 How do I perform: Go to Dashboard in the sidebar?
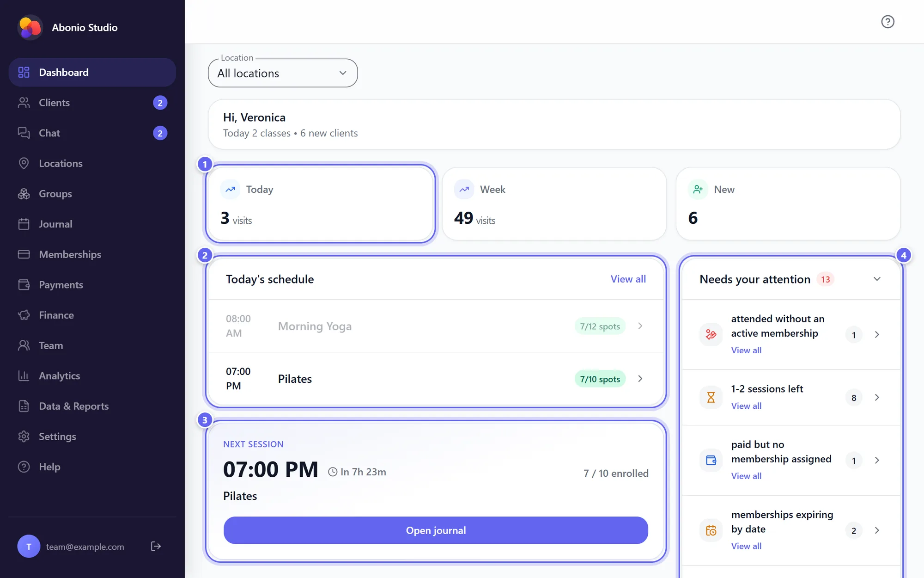pyautogui.click(x=92, y=72)
